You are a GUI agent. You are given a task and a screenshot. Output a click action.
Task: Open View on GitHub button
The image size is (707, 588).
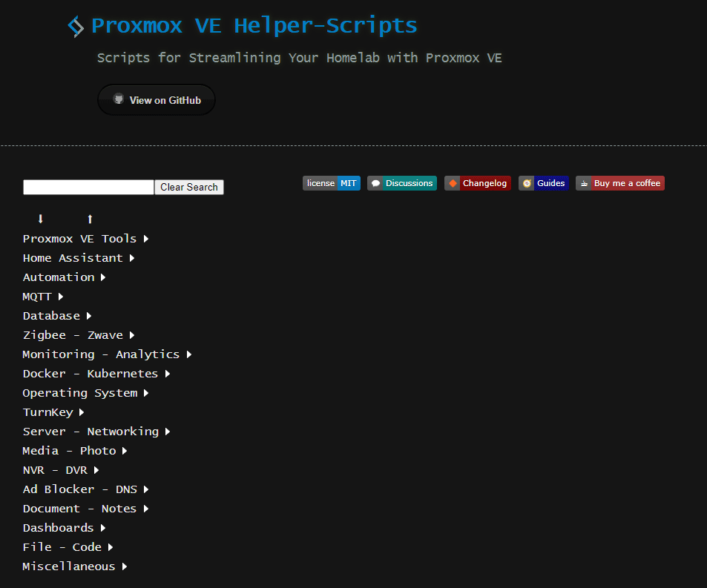[157, 100]
